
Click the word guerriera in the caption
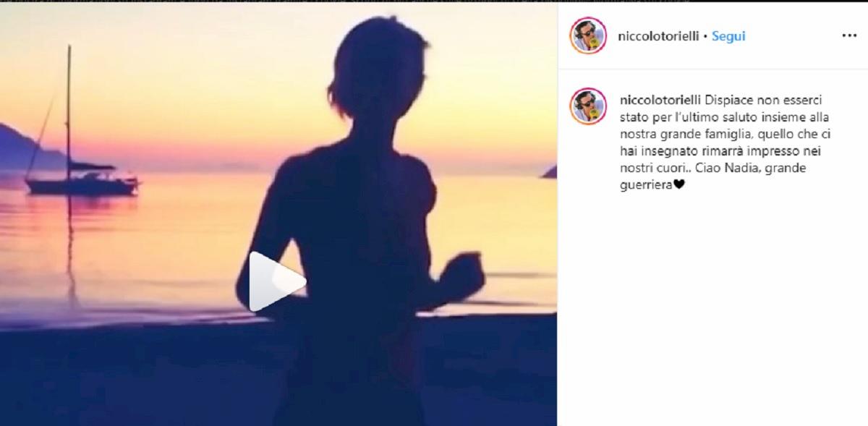[646, 185]
